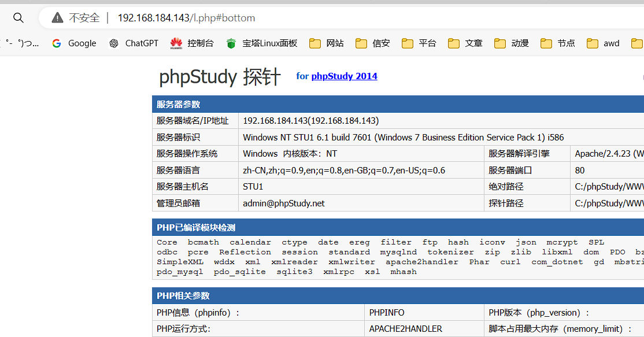Click the 服务器端口 label
This screenshot has height=337, width=644.
pyautogui.click(x=510, y=170)
